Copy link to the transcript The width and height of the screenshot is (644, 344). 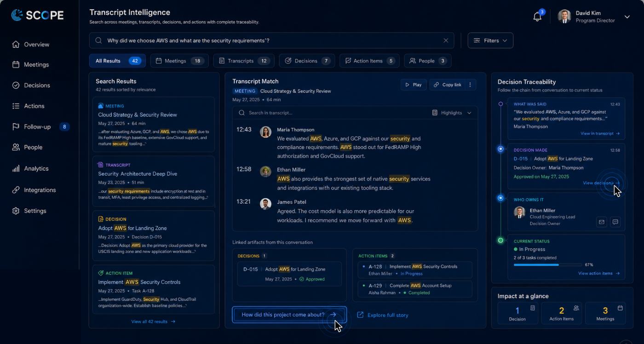(447, 85)
